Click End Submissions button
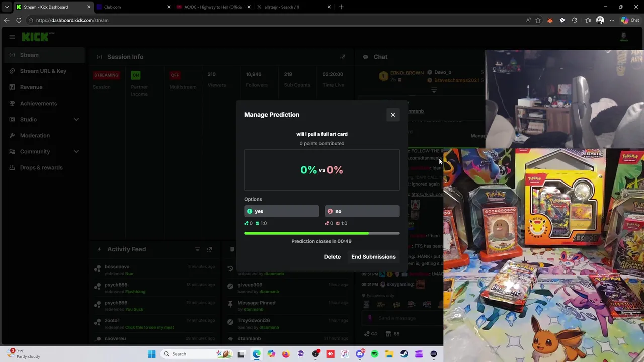The width and height of the screenshot is (644, 362). 373,257
